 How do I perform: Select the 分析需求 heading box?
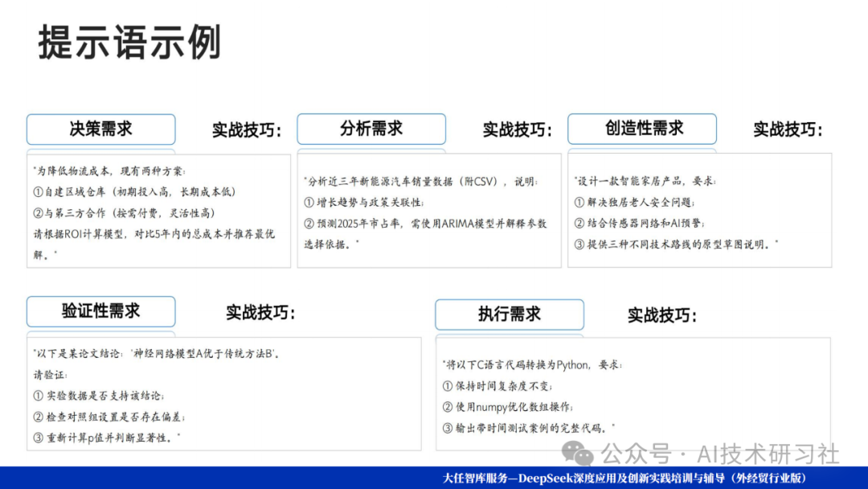tap(371, 129)
